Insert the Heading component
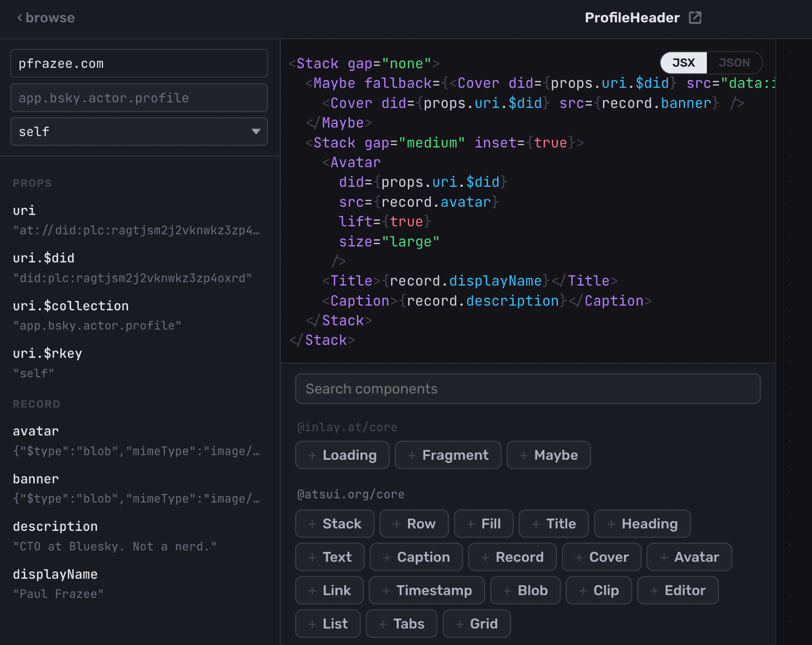812x645 pixels. pos(642,524)
